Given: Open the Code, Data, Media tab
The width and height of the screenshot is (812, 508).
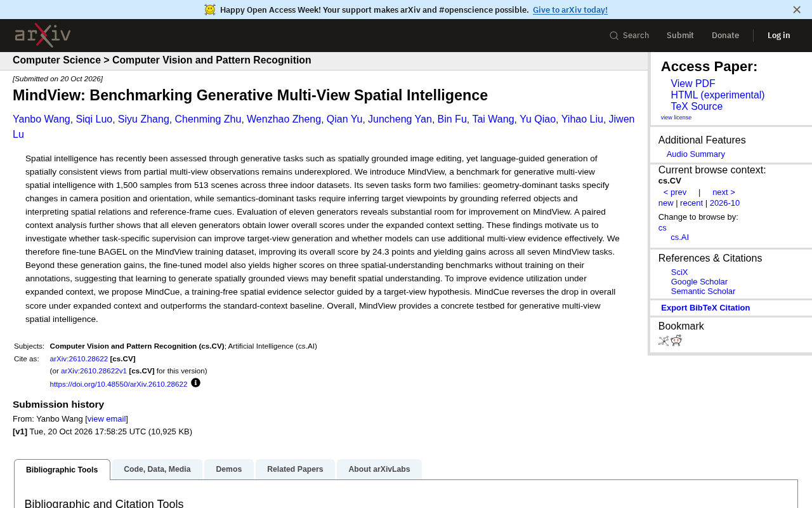Looking at the screenshot, I should point(157,469).
